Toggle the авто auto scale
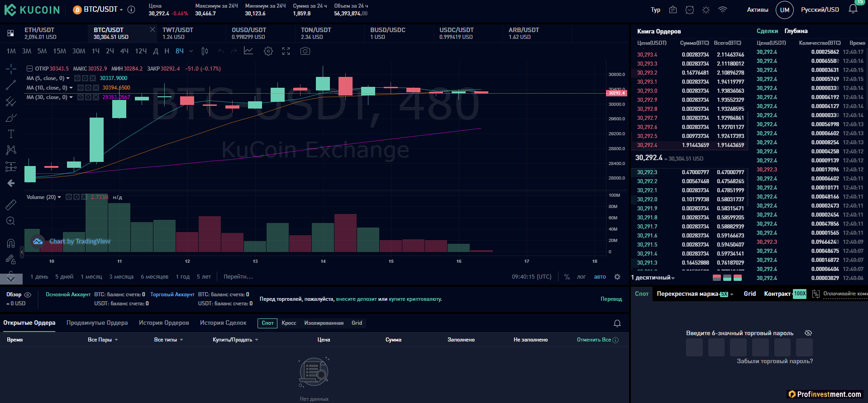This screenshot has width=868, height=403. (600, 277)
